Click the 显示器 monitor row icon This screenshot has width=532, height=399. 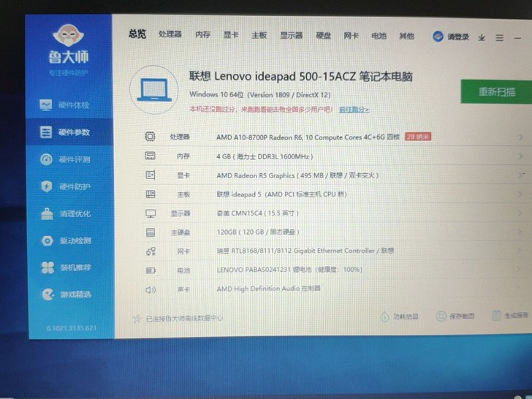pyautogui.click(x=151, y=213)
